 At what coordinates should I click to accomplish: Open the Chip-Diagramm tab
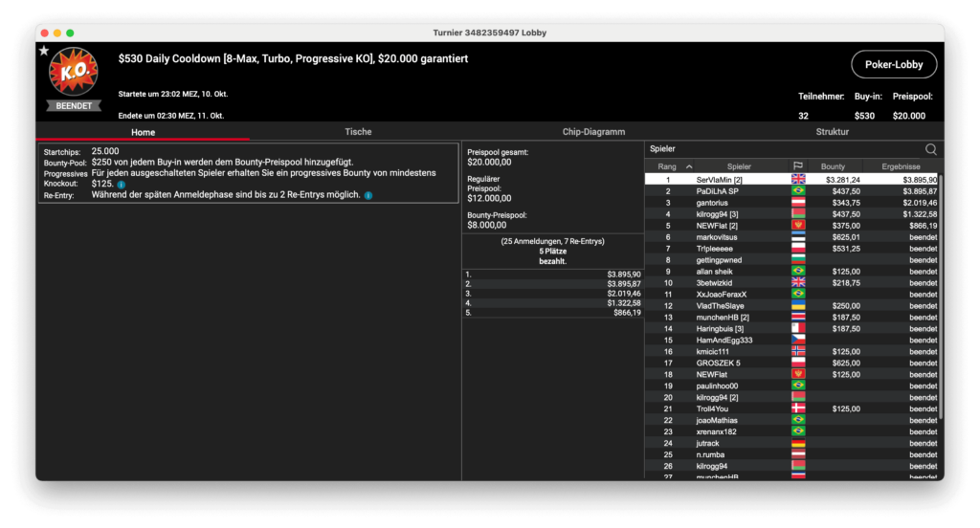(595, 132)
